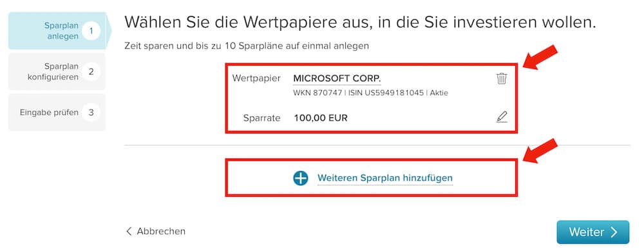Go to the Sparplan konfigurieren step
This screenshot has height=251, width=644.
(57, 72)
